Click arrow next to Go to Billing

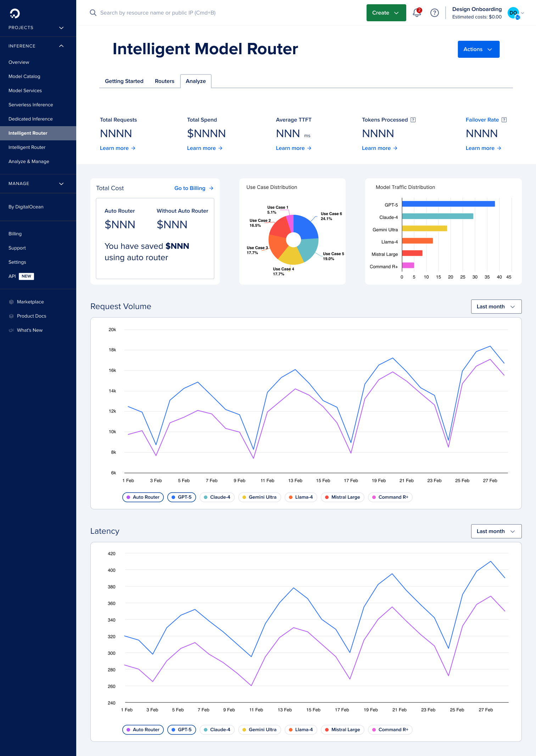tap(211, 188)
